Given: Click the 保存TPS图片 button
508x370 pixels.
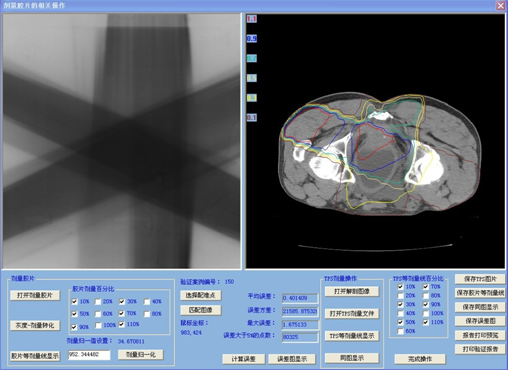Looking at the screenshot, I should [x=480, y=279].
